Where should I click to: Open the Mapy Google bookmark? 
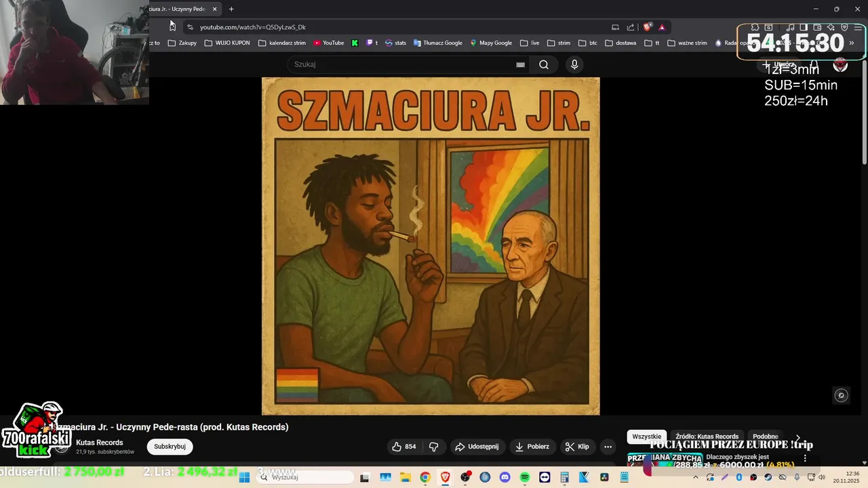491,43
